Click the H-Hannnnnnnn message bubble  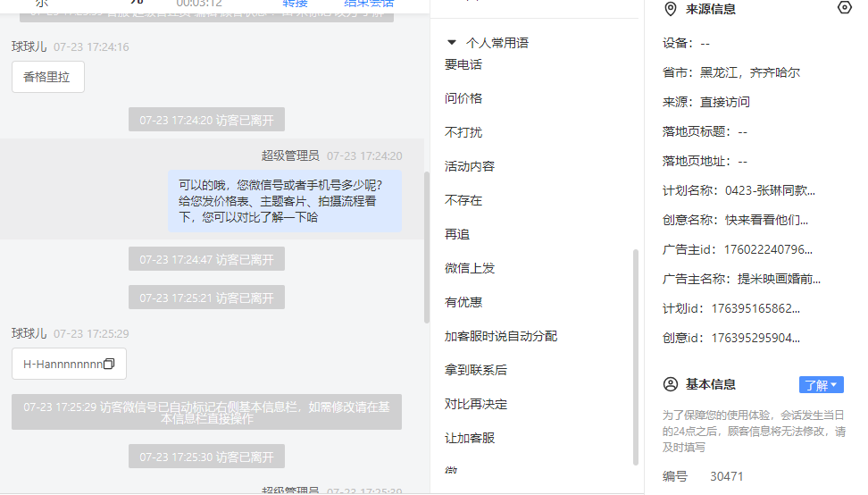(x=69, y=364)
